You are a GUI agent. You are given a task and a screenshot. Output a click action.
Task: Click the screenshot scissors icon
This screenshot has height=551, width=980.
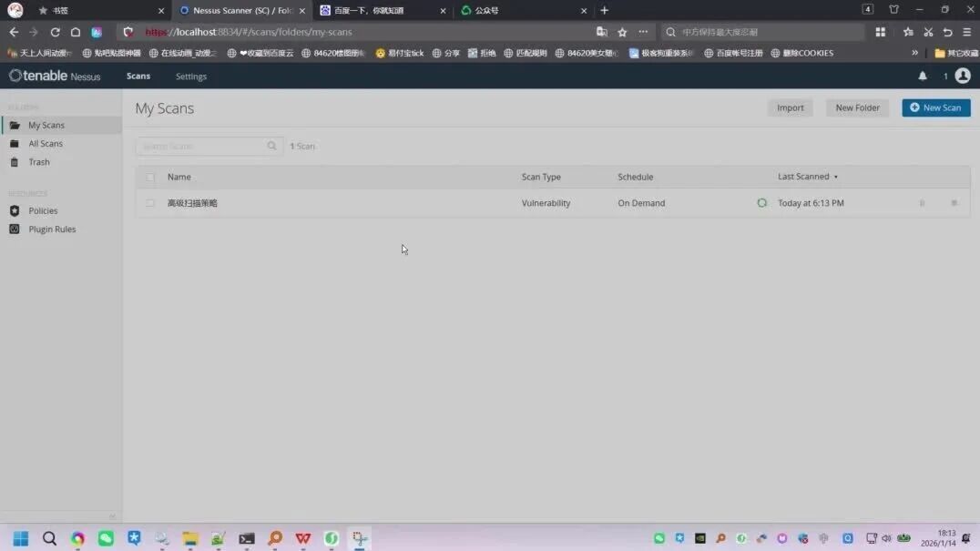point(928,32)
